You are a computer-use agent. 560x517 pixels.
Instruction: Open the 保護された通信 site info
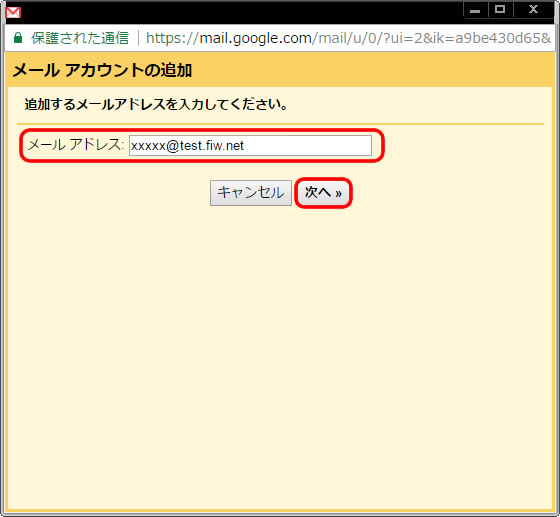(x=80, y=38)
